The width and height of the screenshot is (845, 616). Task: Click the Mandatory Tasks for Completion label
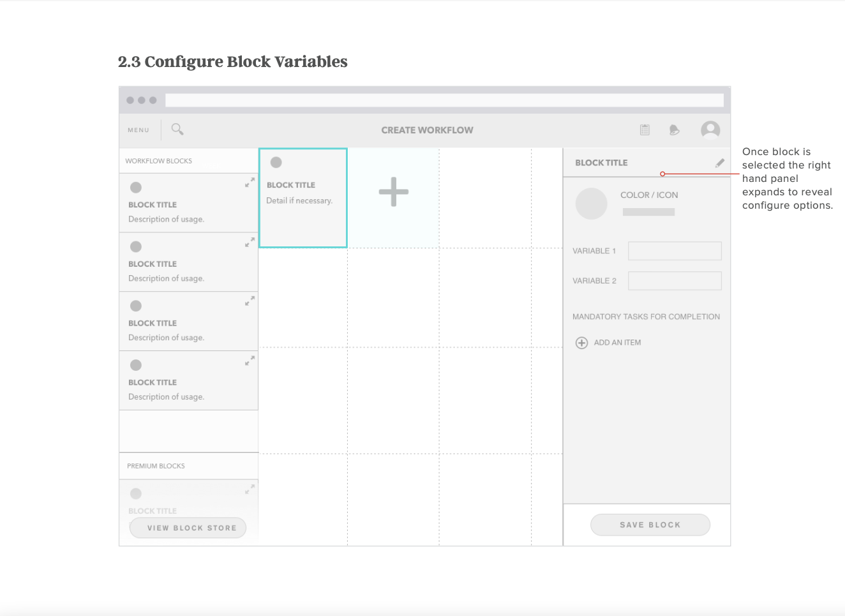tap(646, 317)
